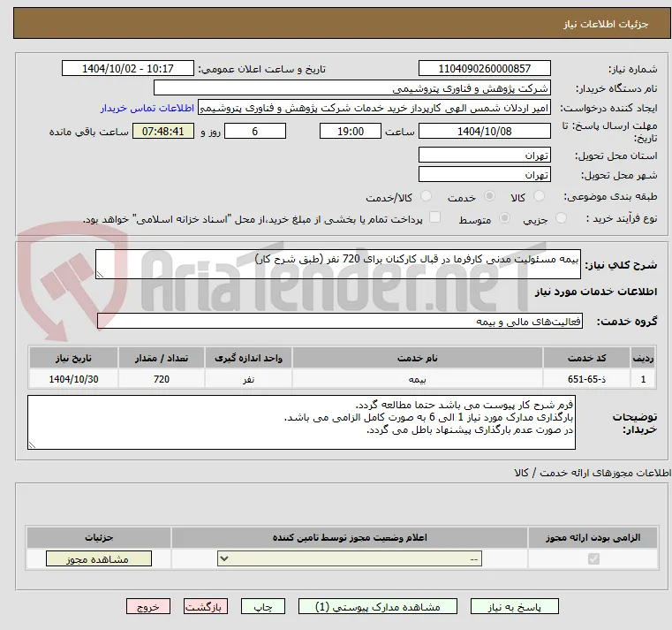
Task: Click the جزئیات column header
Action: pyautogui.click(x=99, y=537)
